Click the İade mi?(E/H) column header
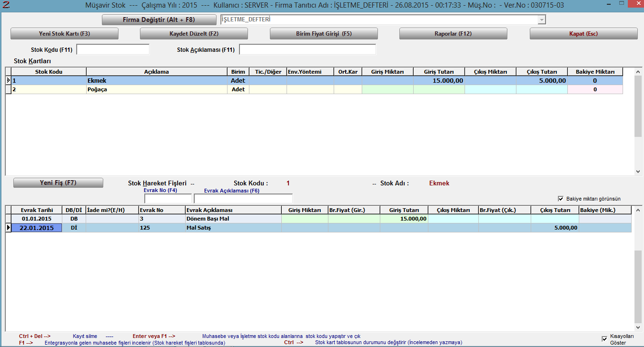 [x=112, y=210]
